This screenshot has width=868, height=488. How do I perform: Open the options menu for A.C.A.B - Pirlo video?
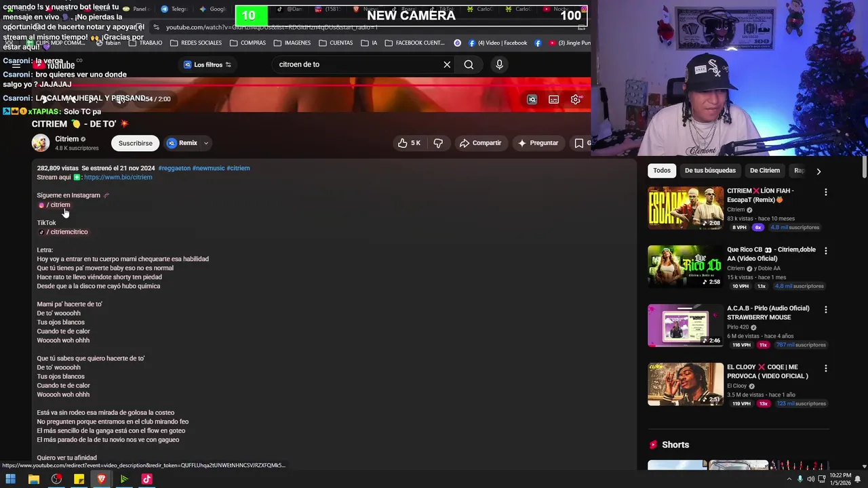pos(825,310)
